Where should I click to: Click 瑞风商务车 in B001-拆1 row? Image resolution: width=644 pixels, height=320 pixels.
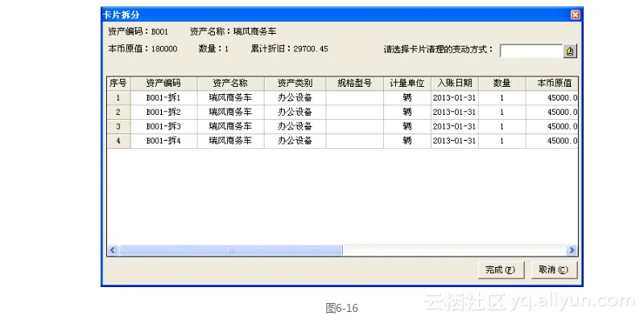pos(231,98)
